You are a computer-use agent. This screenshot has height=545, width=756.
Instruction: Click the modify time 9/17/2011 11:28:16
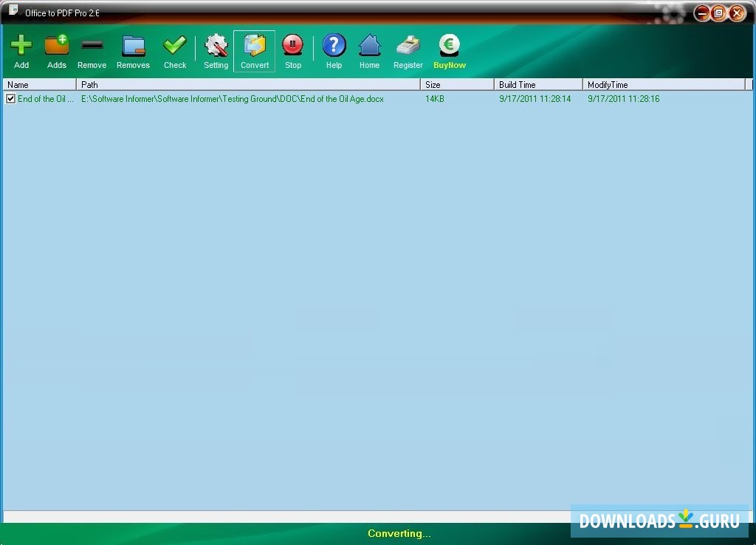[623, 99]
